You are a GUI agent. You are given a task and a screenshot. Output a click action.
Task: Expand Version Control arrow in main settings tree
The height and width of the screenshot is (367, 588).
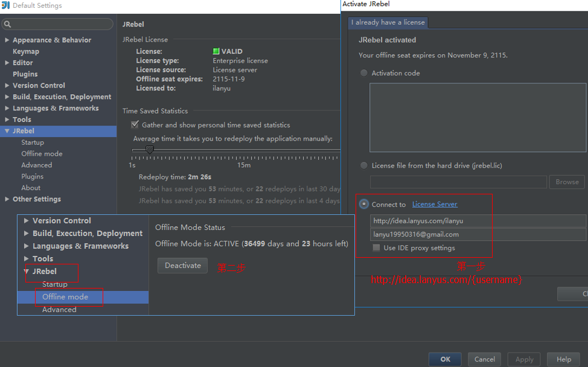pyautogui.click(x=7, y=86)
